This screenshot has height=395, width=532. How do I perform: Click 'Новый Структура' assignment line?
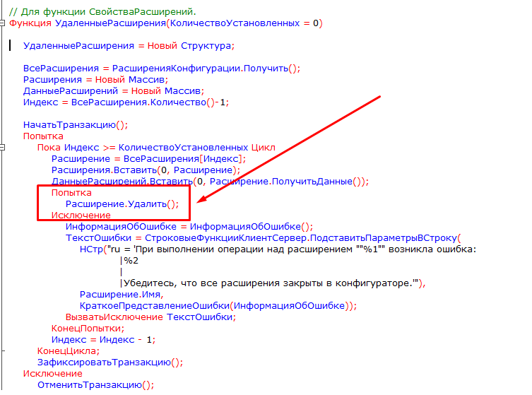tap(129, 46)
